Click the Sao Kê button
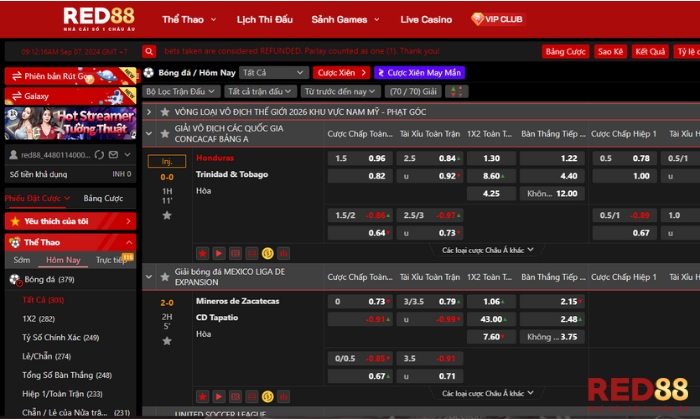The height and width of the screenshot is (420, 700). 610,52
